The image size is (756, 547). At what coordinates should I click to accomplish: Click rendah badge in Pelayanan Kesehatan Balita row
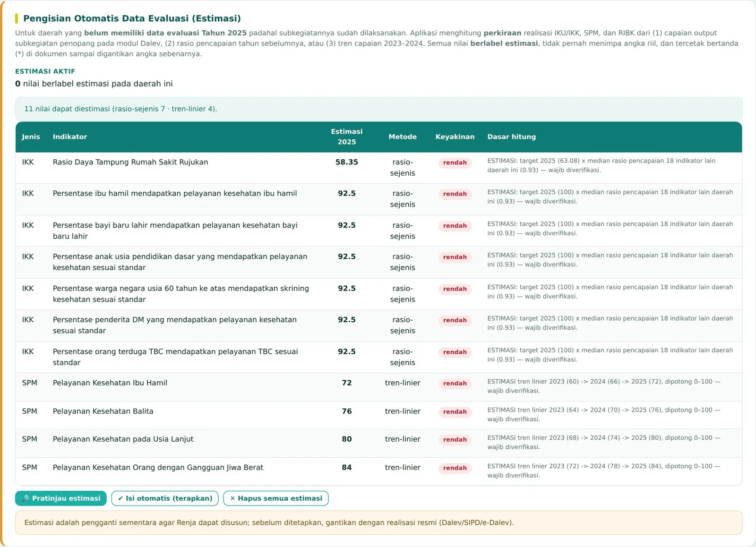pos(455,411)
